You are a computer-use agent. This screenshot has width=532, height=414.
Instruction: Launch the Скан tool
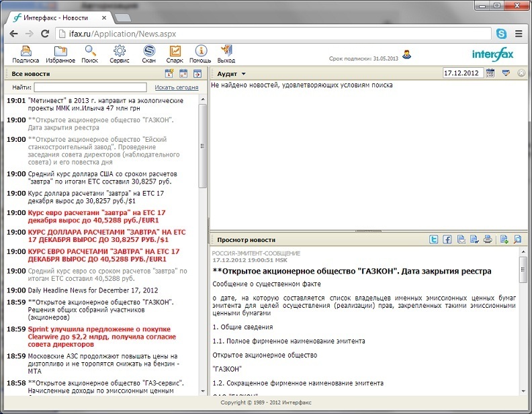click(x=149, y=54)
